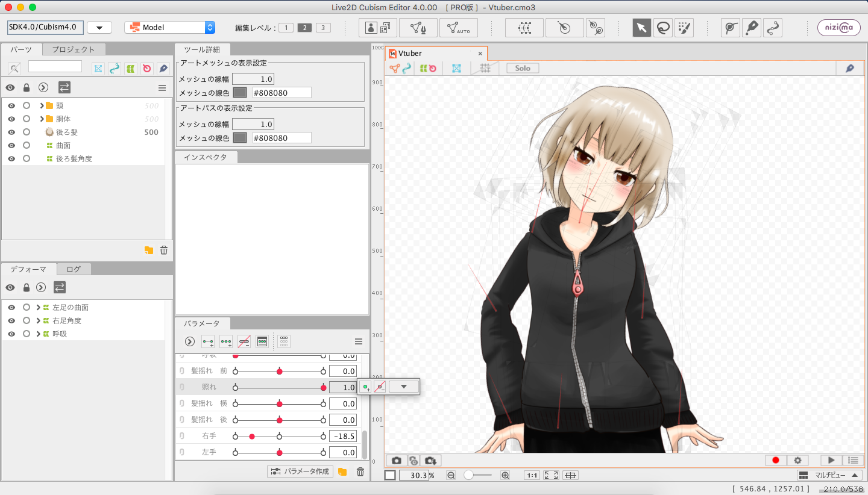The image size is (868, 495).
Task: Switch to ログ tab
Action: pos(74,269)
